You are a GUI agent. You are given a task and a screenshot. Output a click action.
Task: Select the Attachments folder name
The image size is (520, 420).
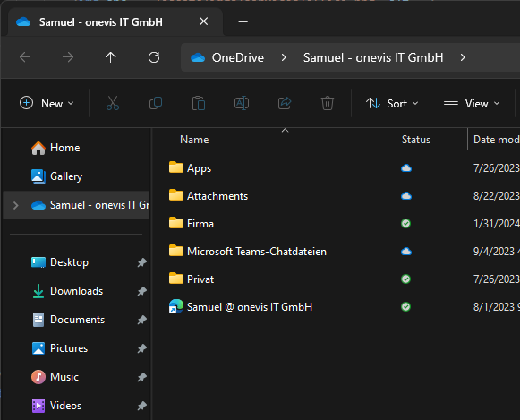217,196
